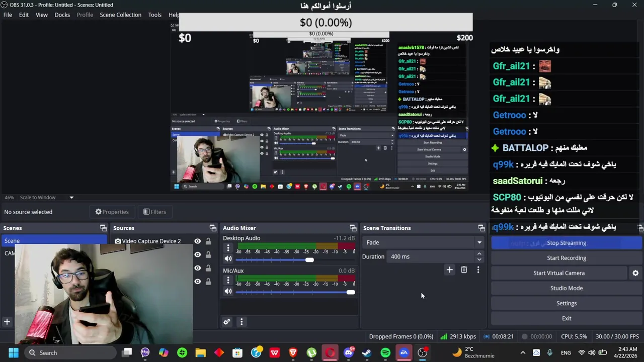Viewport: 644px width, 362px height.
Task: Open the Scene Collection menu
Action: coord(120,15)
